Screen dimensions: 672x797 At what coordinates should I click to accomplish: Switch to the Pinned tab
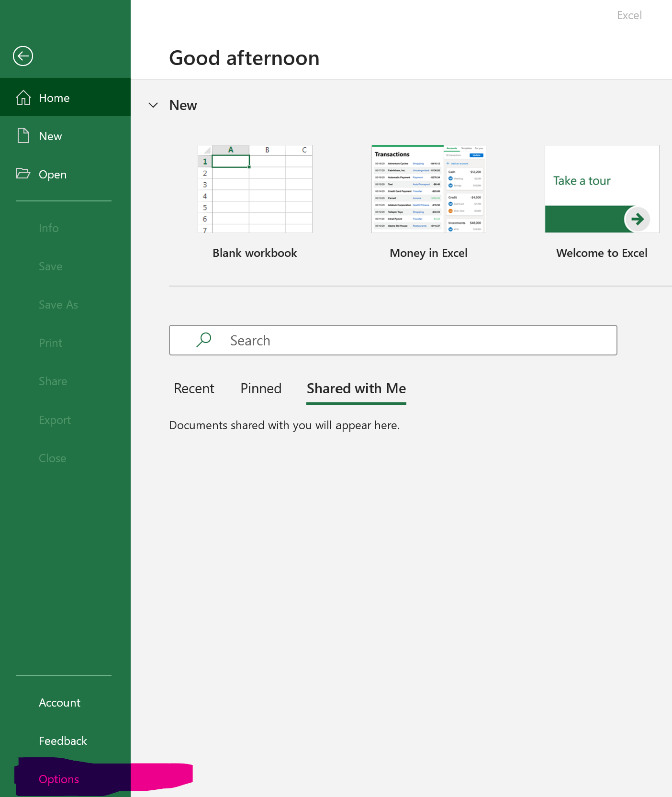point(261,388)
